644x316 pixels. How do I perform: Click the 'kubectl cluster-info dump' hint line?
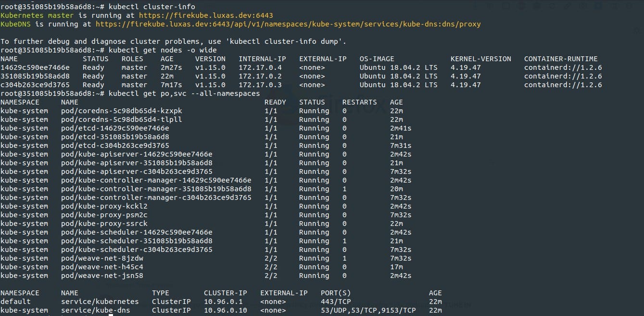tap(174, 41)
